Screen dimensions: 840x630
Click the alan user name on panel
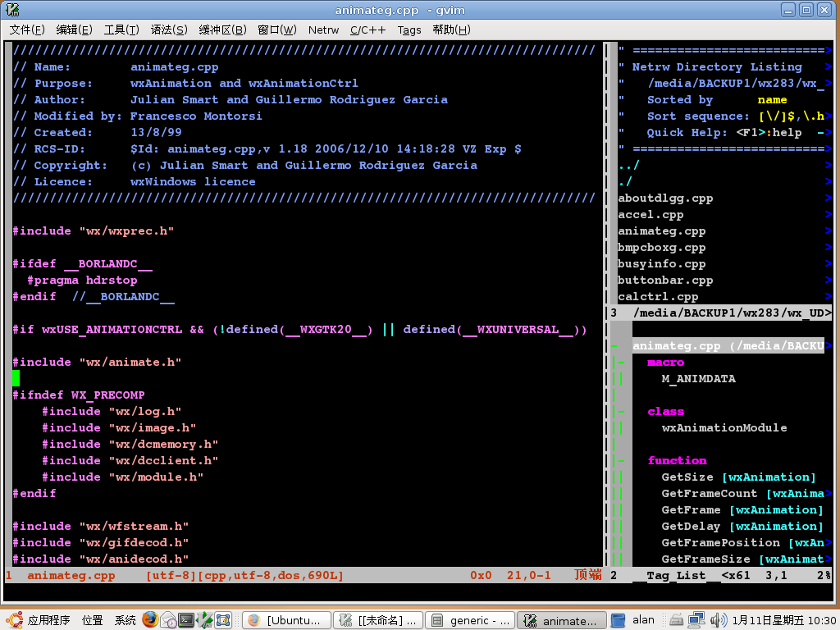click(643, 620)
